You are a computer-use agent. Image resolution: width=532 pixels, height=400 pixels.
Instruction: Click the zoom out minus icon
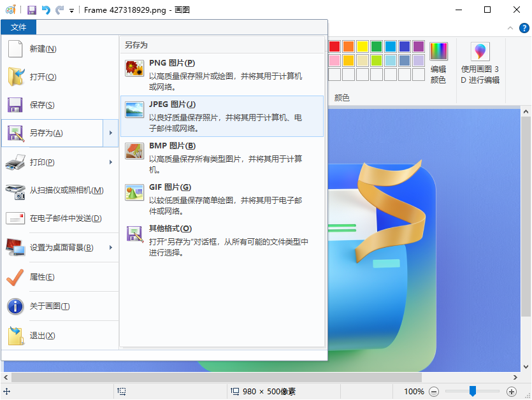pos(434,392)
